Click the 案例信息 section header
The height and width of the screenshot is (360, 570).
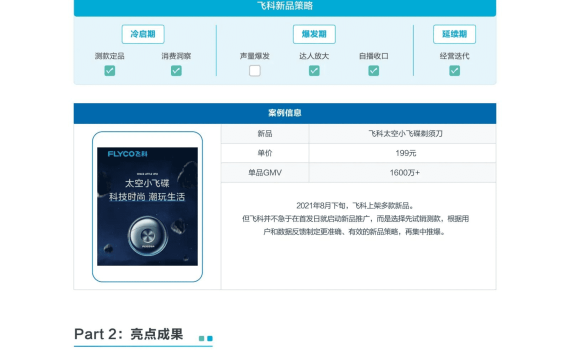coord(285,113)
